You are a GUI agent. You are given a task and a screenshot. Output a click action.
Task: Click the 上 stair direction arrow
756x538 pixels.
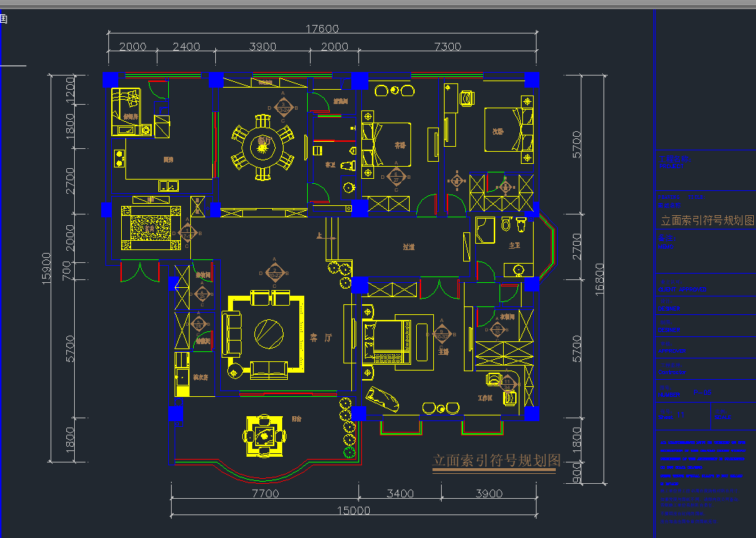(x=326, y=237)
